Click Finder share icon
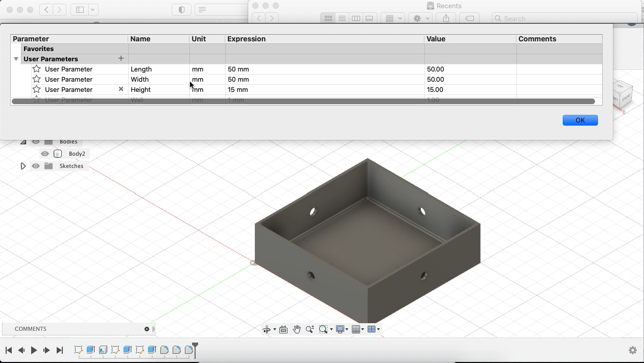644x363 pixels. point(446,18)
